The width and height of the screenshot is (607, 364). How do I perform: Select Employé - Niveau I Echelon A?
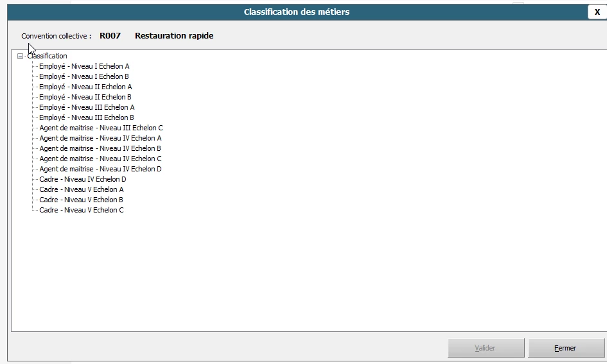click(84, 66)
